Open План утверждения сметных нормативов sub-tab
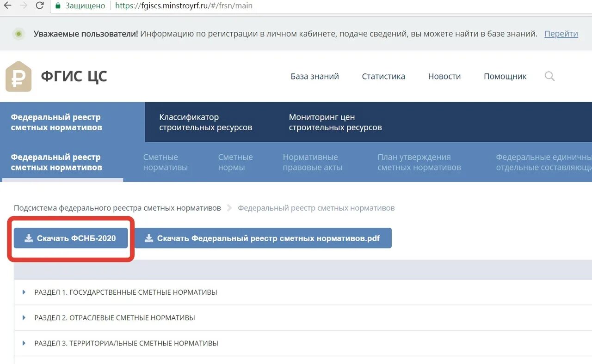The height and width of the screenshot is (364, 592). coord(419,162)
